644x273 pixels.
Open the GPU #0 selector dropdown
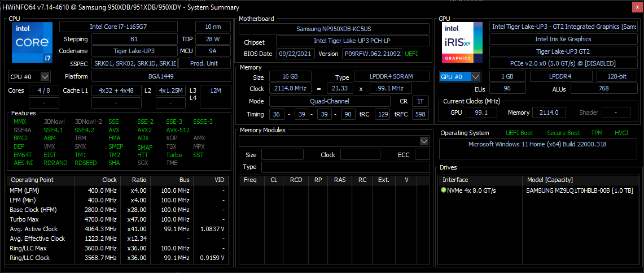pyautogui.click(x=460, y=76)
